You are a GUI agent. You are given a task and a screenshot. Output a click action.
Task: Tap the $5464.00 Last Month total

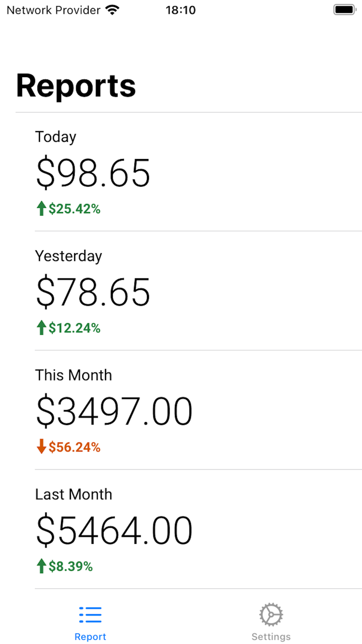114,529
